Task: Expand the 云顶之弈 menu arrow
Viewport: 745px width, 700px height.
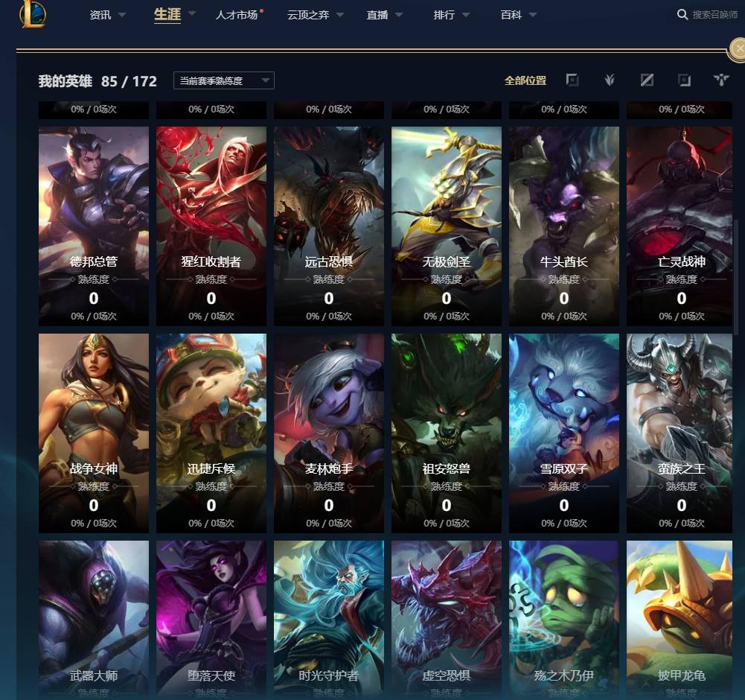Action: pos(340,15)
